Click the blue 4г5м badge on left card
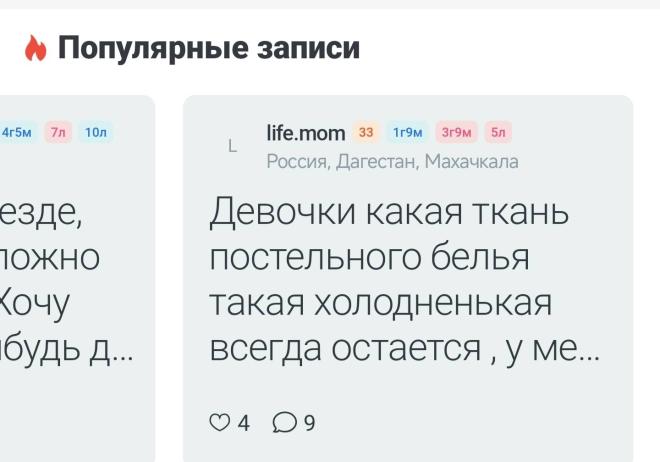Viewport: 660px width, 462px height. (18, 133)
